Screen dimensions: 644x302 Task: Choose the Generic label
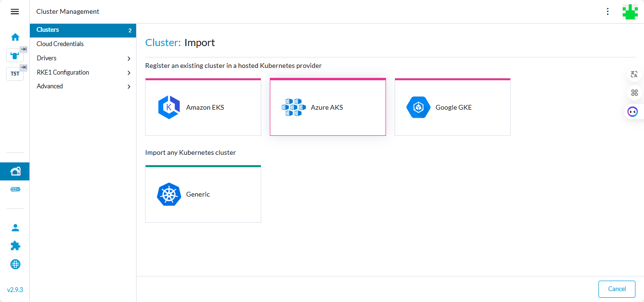tap(198, 194)
